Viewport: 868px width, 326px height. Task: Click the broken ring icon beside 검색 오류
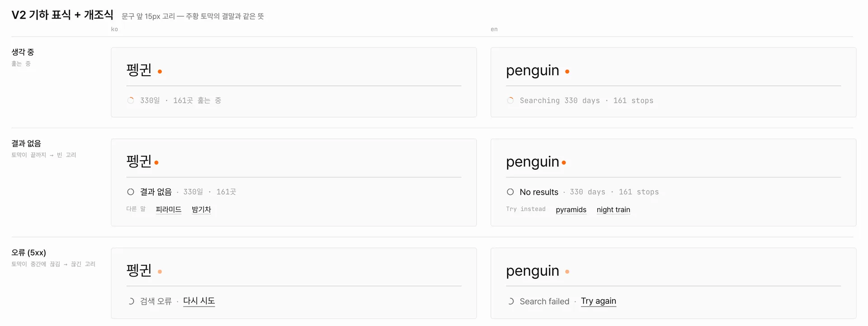coord(131,301)
